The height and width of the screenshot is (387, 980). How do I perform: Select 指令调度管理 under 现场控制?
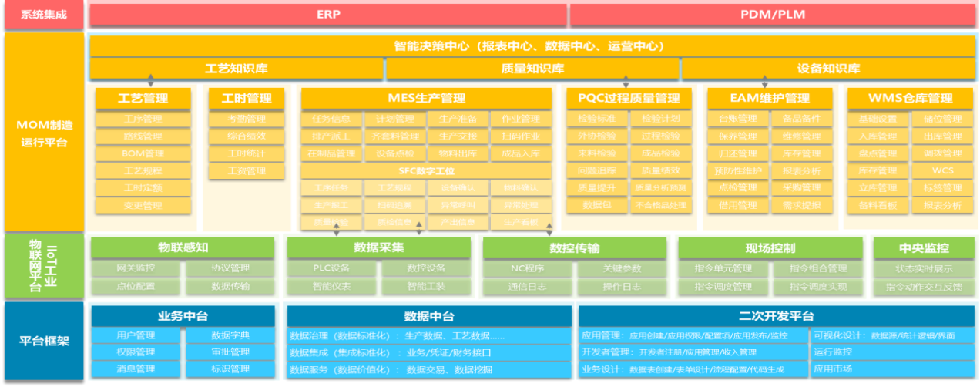click(x=722, y=286)
